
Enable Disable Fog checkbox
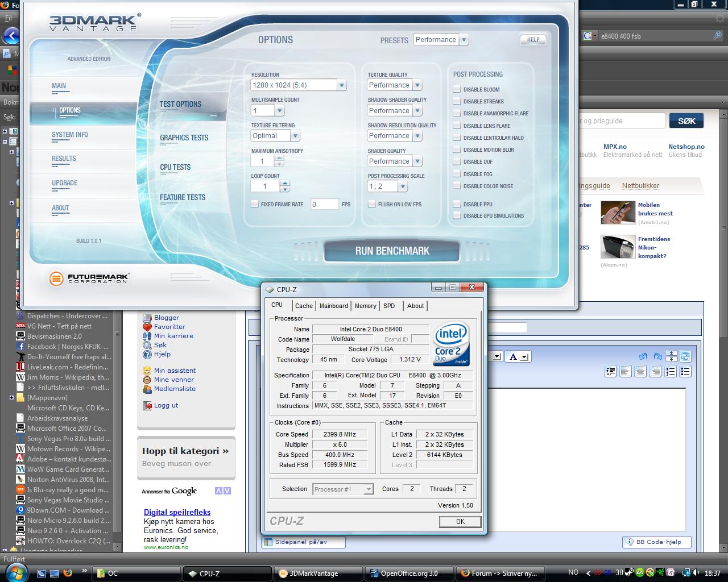[457, 174]
